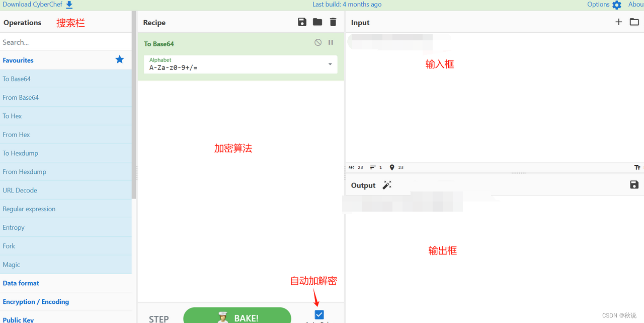Toggle the Auto Bake checkbox
644x323 pixels.
(319, 314)
